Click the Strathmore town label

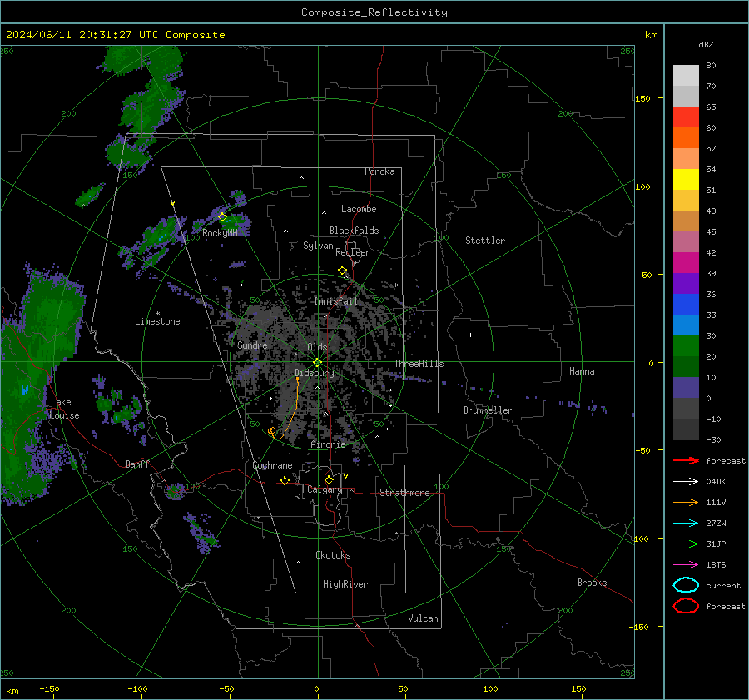pyautogui.click(x=404, y=493)
